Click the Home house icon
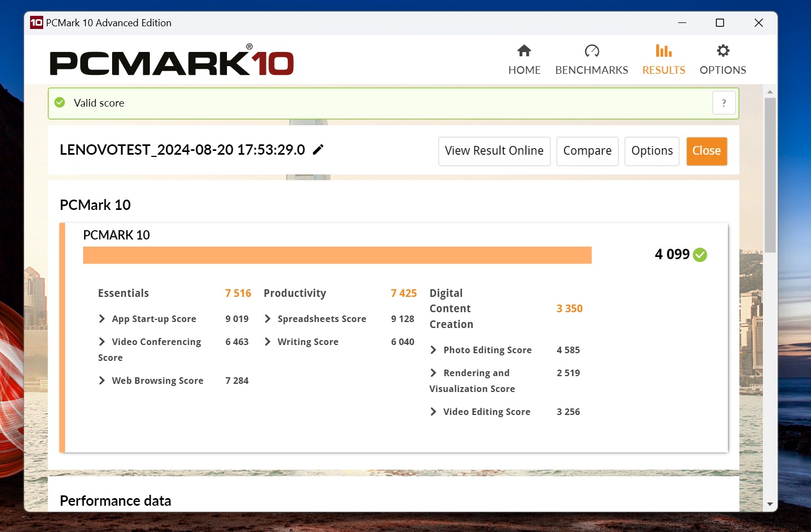Viewport: 811px width, 532px height. (x=524, y=51)
